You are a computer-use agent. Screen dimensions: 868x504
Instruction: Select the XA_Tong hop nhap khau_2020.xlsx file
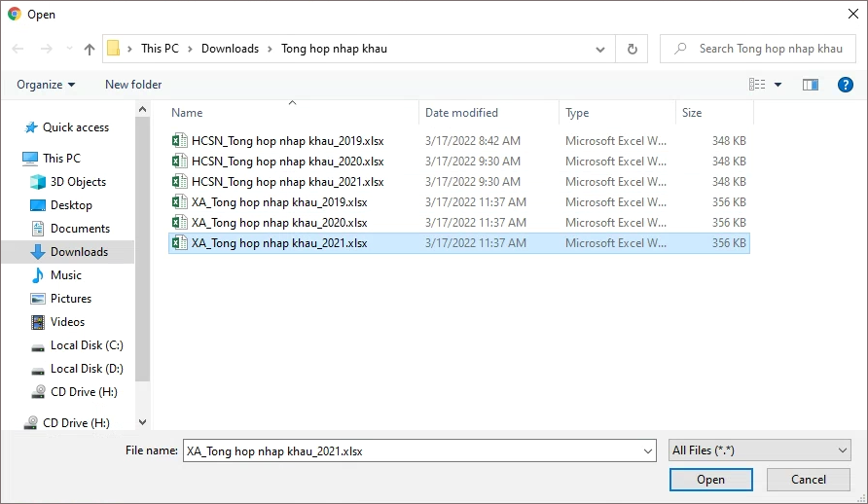point(279,223)
